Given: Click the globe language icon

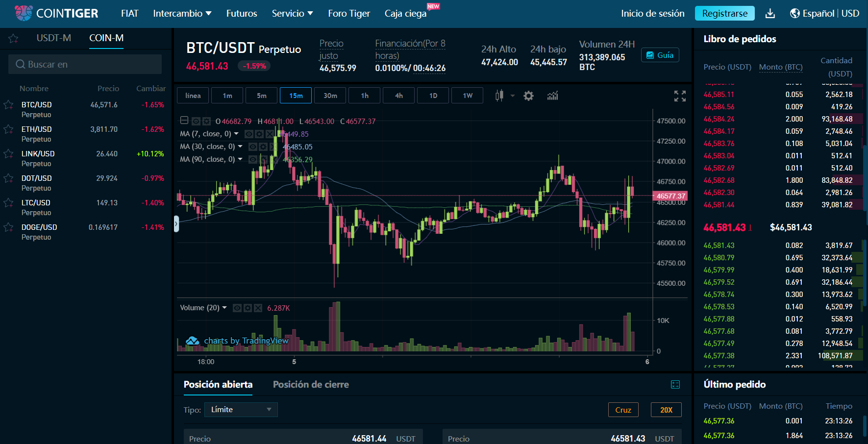Looking at the screenshot, I should click(x=794, y=13).
